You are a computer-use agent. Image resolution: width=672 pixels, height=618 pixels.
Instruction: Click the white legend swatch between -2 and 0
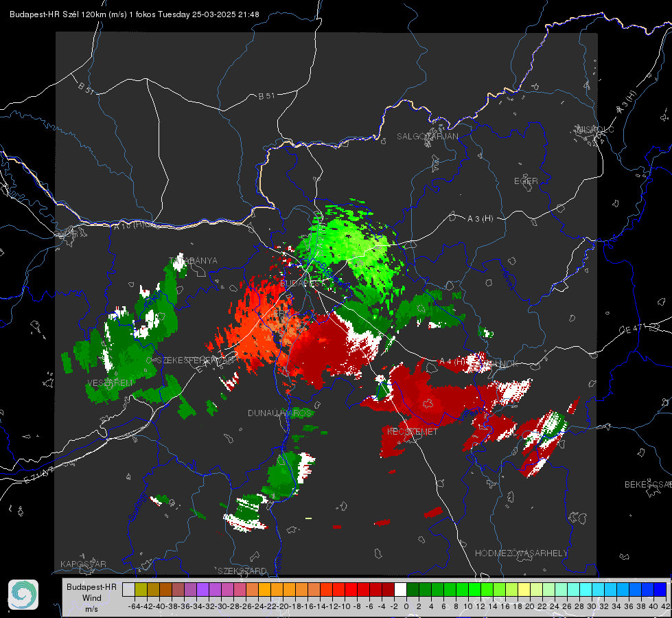click(x=400, y=590)
